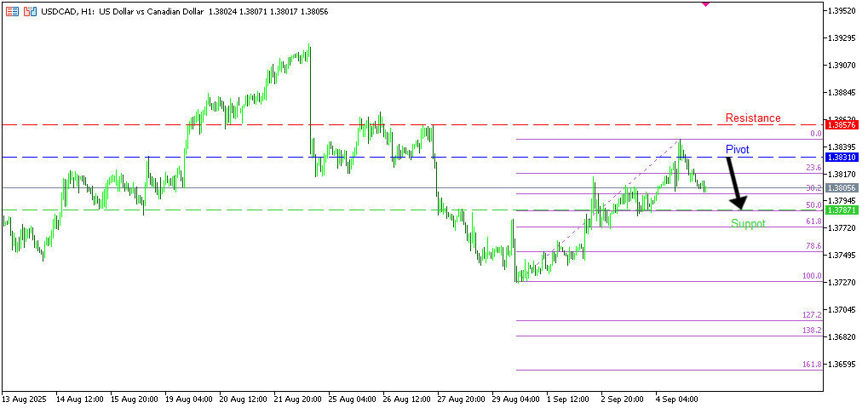Image resolution: width=868 pixels, height=408 pixels.
Task: Click the red 1.38576 resistance price tag
Action: [x=841, y=125]
